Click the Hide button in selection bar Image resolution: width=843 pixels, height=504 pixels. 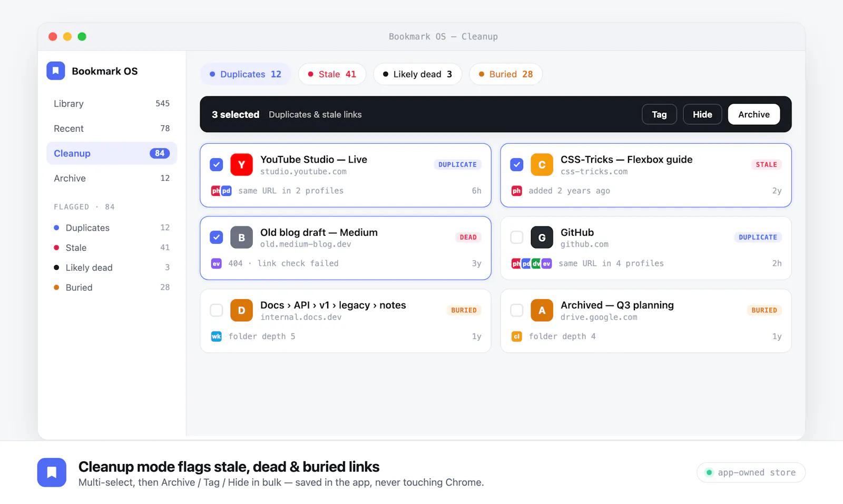[702, 114]
